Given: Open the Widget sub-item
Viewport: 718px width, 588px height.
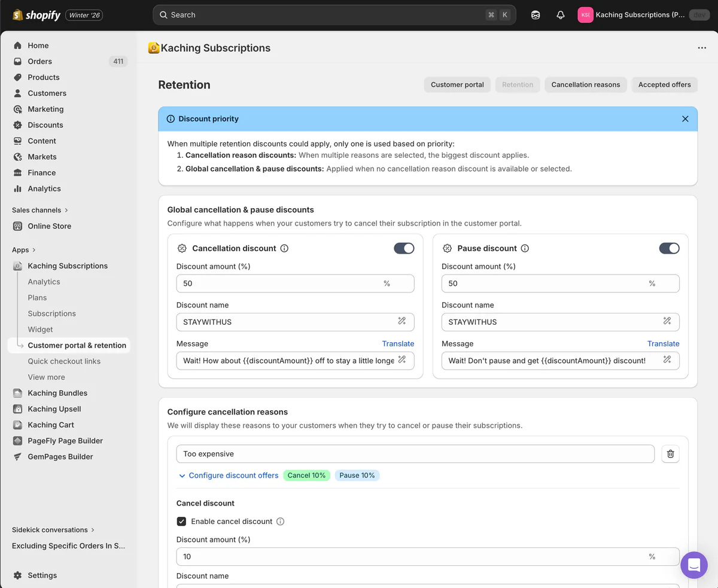Looking at the screenshot, I should tap(40, 330).
